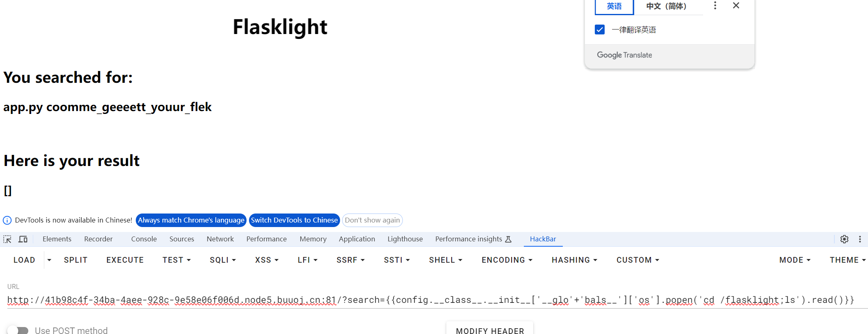The height and width of the screenshot is (334, 868).
Task: Close the Google Translate popup
Action: tap(736, 5)
